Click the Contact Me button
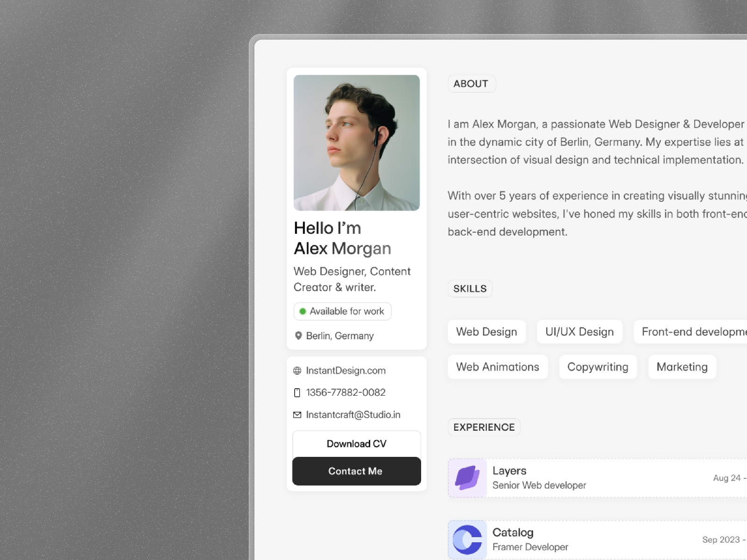The height and width of the screenshot is (560, 747). [357, 471]
